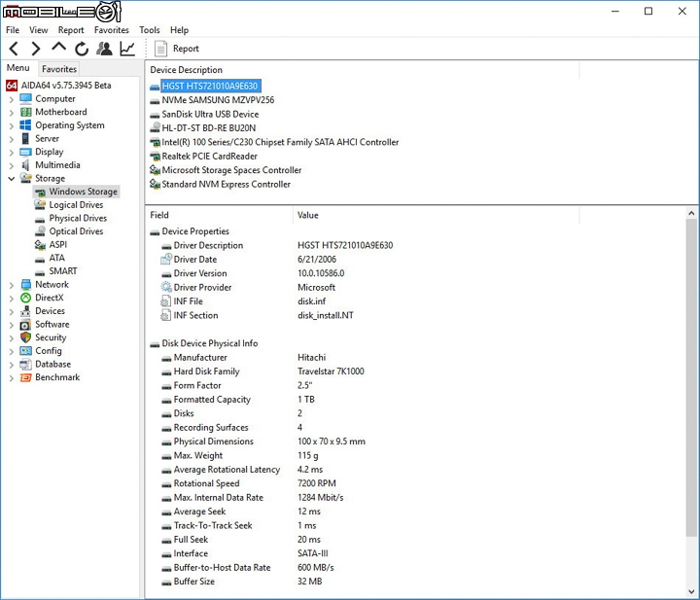
Task: Expand the DirectX tree node
Action: [x=12, y=299]
